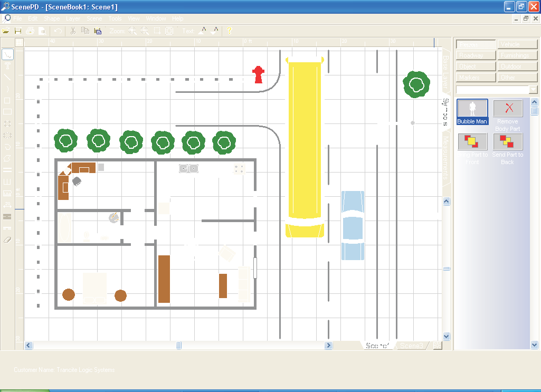This screenshot has width=541, height=392.
Task: Toggle the Furnishings category button
Action: tap(517, 55)
